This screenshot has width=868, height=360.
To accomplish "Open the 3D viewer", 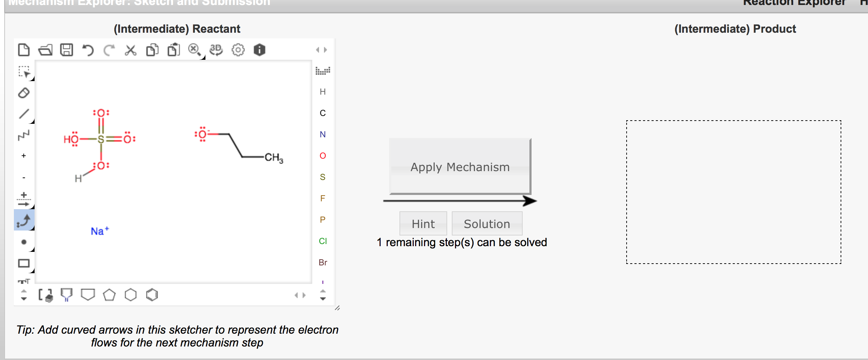I will click(216, 50).
